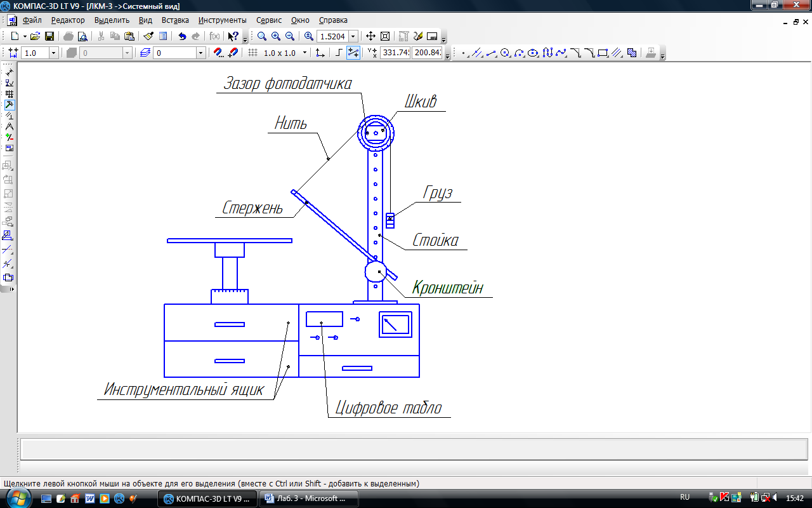Open the toolbar options arrow after geometry tools

tap(662, 55)
